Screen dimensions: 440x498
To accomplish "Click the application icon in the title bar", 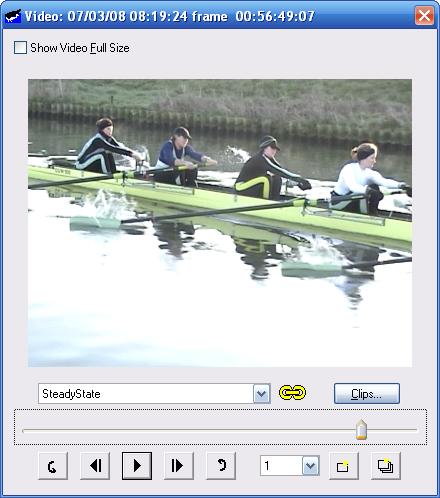I will click(x=13, y=16).
